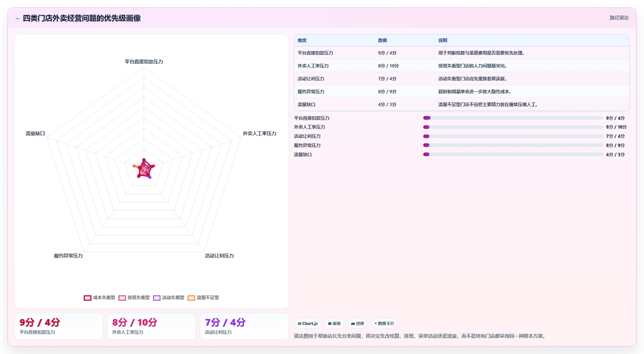Image resolution: width=644 pixels, height=354 pixels.
Task: Click 活动让利压力 progress bar
Action: [513, 136]
